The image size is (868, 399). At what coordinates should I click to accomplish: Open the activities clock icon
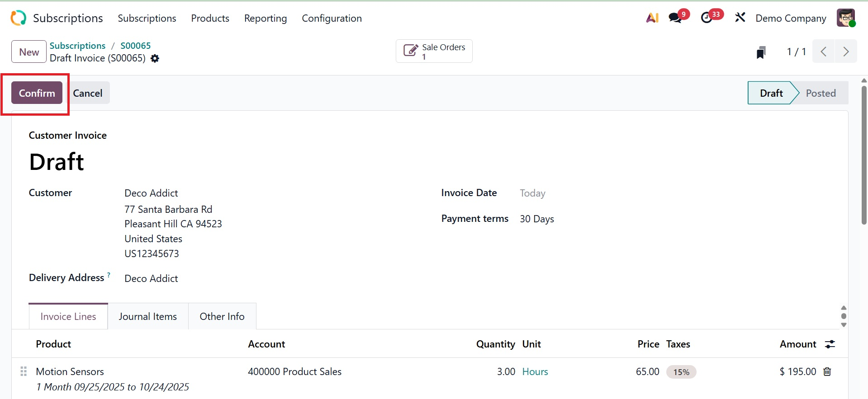pyautogui.click(x=707, y=18)
